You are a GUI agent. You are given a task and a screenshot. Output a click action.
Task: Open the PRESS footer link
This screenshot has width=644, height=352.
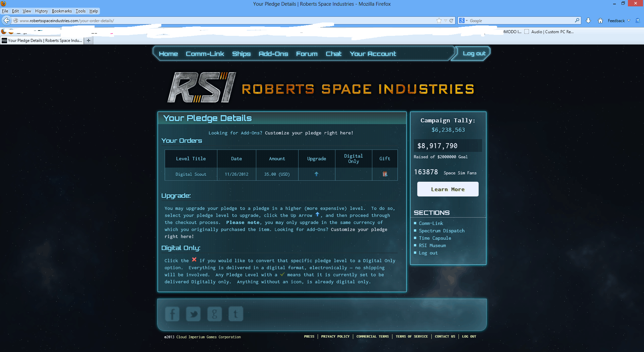309,336
